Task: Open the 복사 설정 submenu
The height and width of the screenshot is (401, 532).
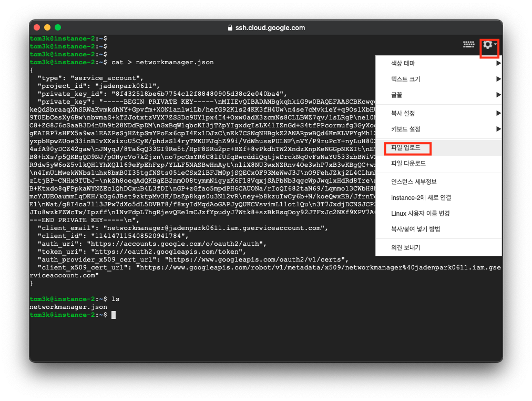Action: (438, 113)
